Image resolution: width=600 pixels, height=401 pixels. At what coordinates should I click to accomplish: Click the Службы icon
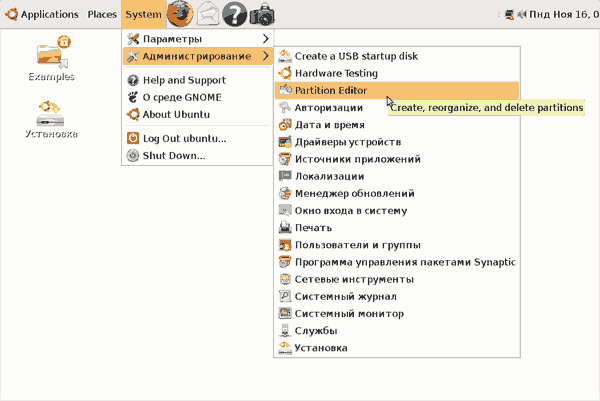pos(285,331)
